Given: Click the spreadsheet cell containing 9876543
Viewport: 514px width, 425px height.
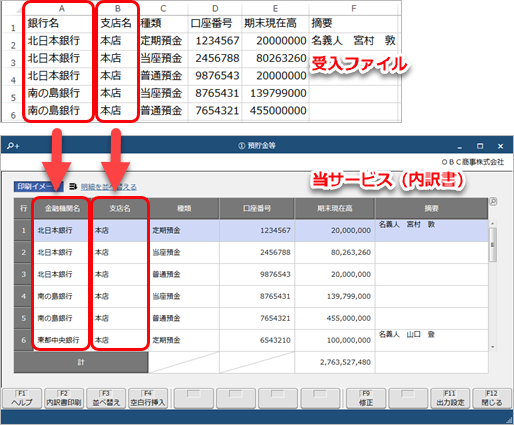Looking at the screenshot, I should 215,76.
